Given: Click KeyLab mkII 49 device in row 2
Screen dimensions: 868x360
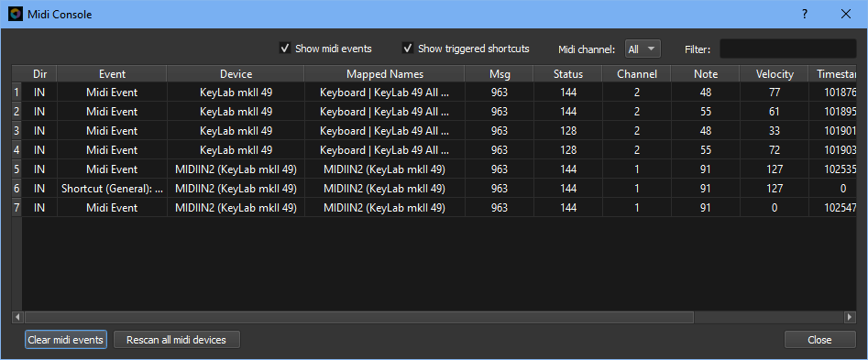Looking at the screenshot, I should coord(236,111).
